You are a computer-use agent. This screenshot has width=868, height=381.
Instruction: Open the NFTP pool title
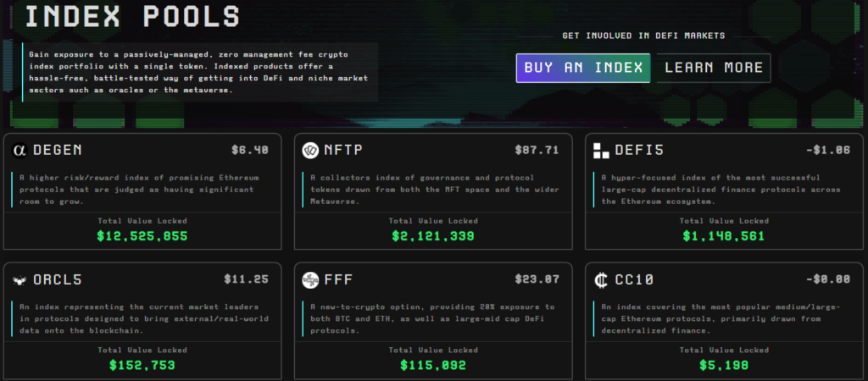tap(343, 150)
